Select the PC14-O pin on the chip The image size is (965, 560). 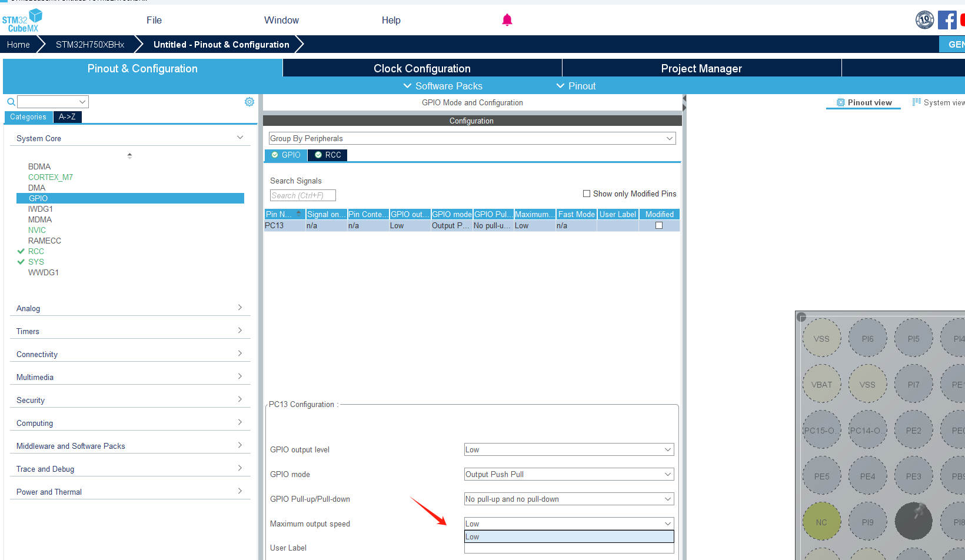click(x=868, y=431)
